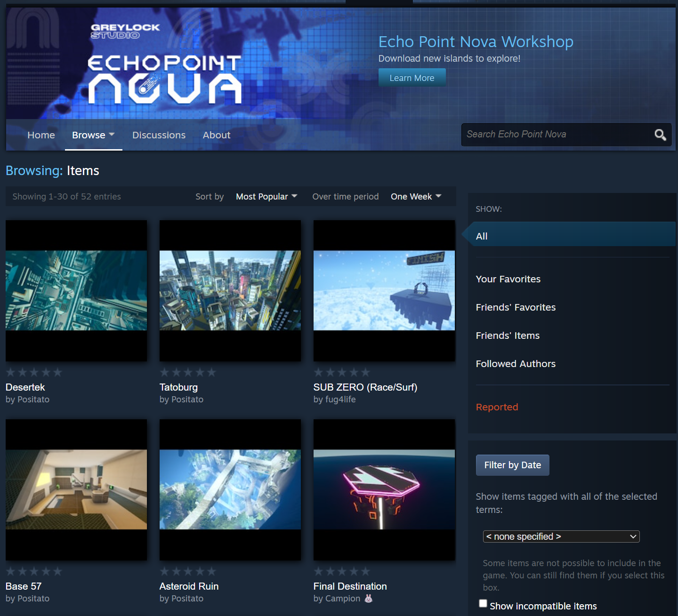Open the Browse dropdown menu
The height and width of the screenshot is (616, 678).
pos(93,135)
